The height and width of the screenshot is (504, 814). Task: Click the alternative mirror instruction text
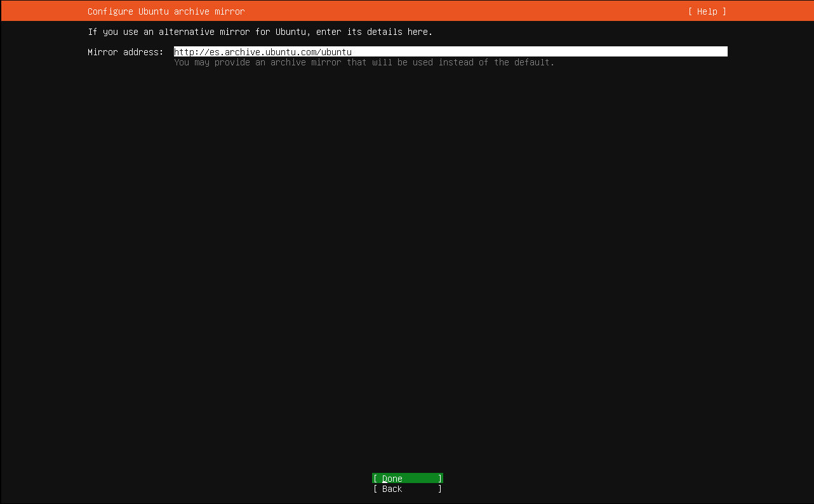click(260, 32)
